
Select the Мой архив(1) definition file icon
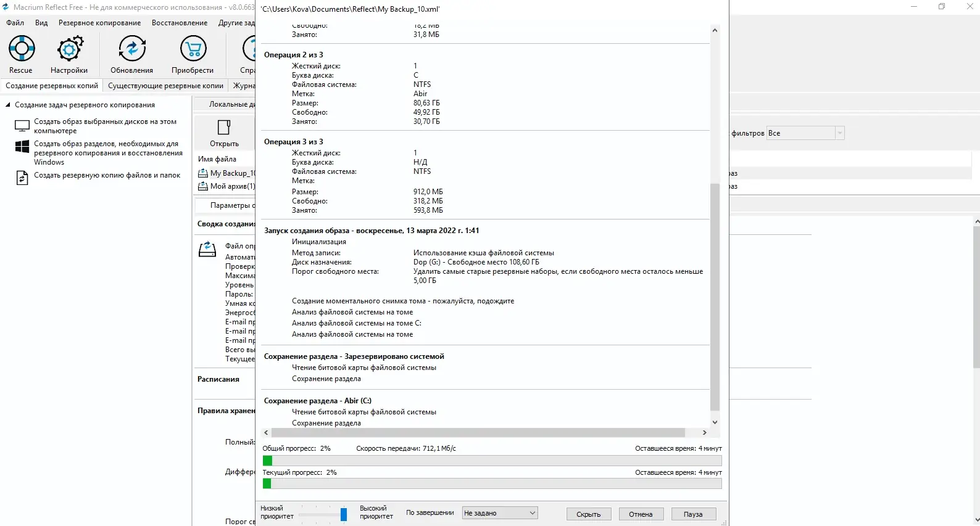[203, 186]
